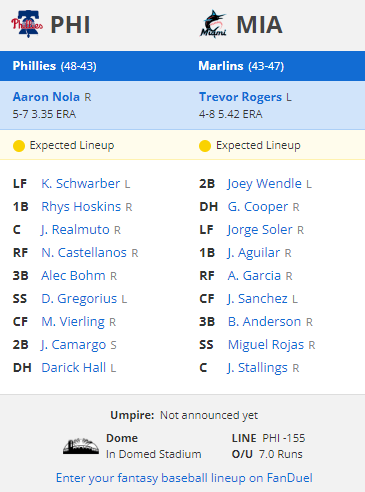Open Trevor Rogers pitcher profile
The width and height of the screenshot is (365, 492).
pyautogui.click(x=240, y=97)
